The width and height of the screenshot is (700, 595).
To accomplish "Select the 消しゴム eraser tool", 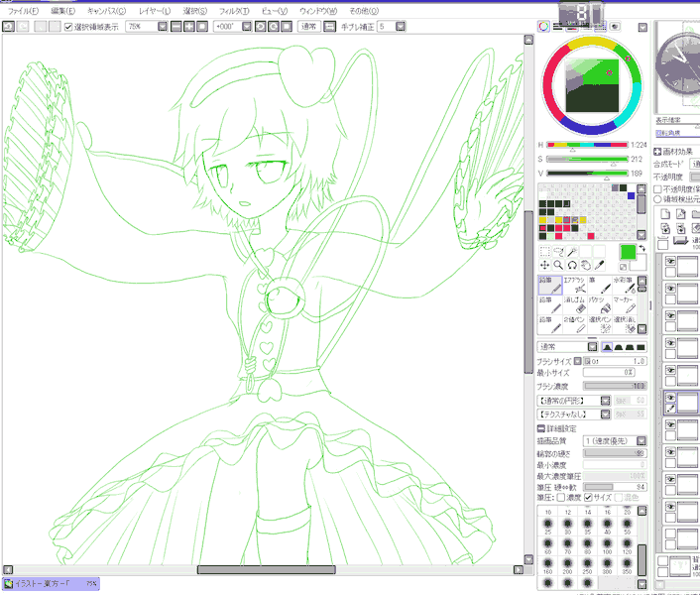I will (574, 304).
